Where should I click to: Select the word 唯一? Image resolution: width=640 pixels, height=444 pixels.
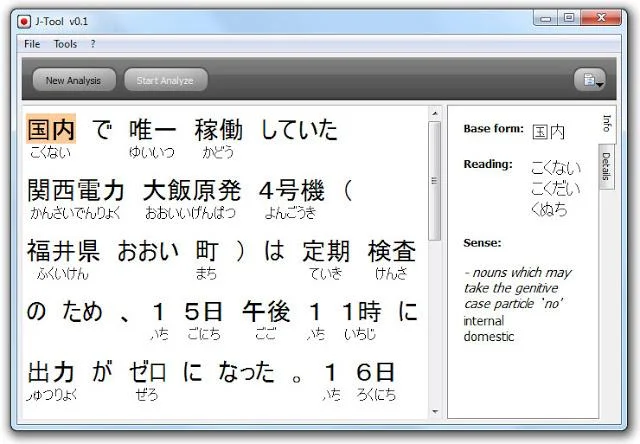152,129
